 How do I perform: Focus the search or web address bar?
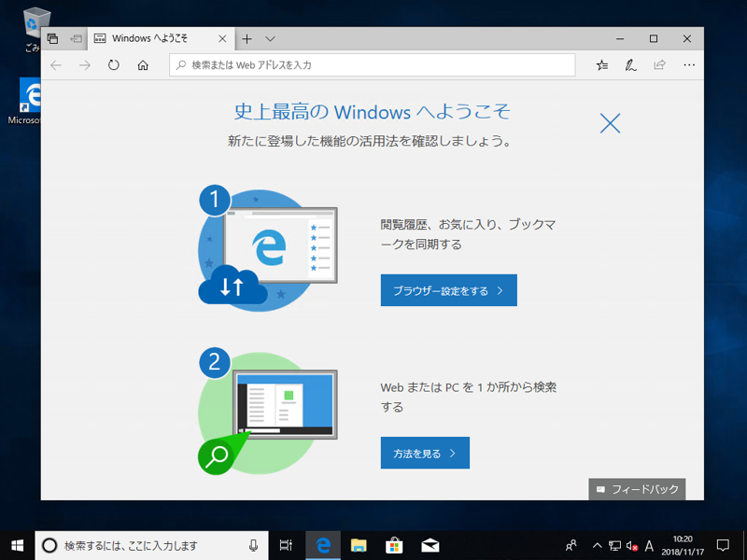click(x=372, y=65)
